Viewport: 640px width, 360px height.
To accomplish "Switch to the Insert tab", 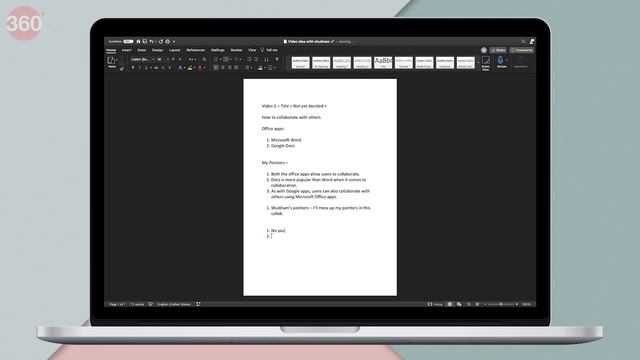I will tap(127, 50).
